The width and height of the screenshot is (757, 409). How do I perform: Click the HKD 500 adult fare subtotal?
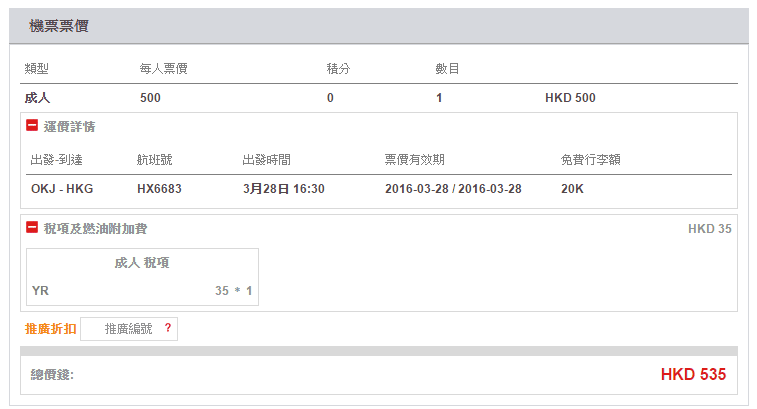(x=570, y=98)
